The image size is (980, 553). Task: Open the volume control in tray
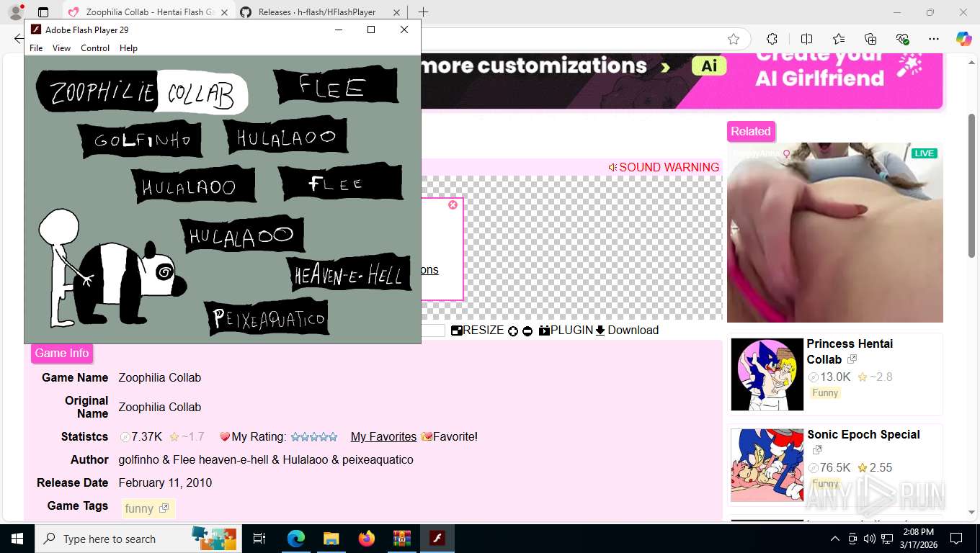point(869,539)
